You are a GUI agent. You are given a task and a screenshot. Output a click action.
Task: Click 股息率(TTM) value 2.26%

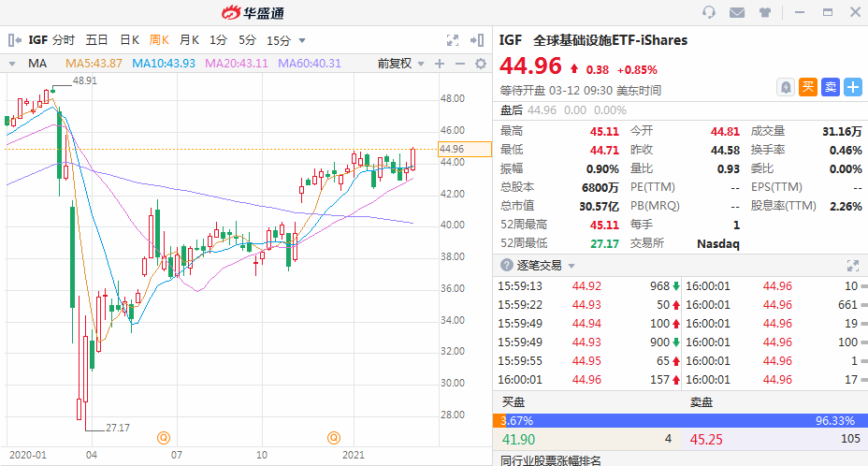pyautogui.click(x=846, y=206)
